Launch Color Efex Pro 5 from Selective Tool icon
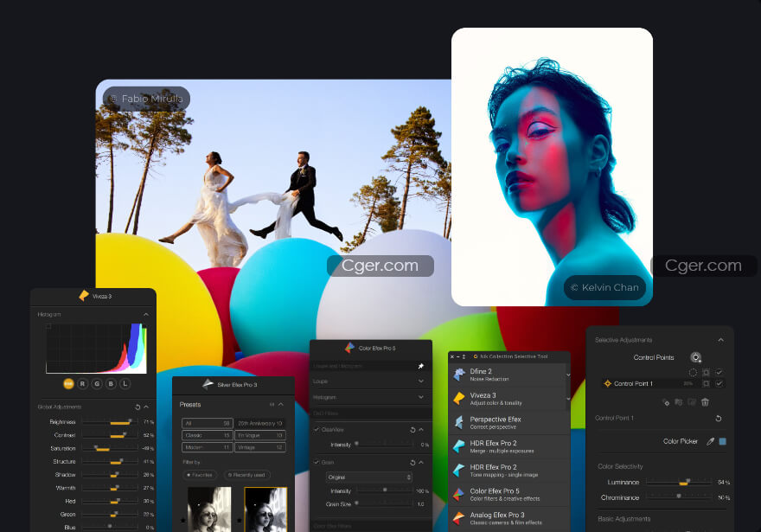 458,494
